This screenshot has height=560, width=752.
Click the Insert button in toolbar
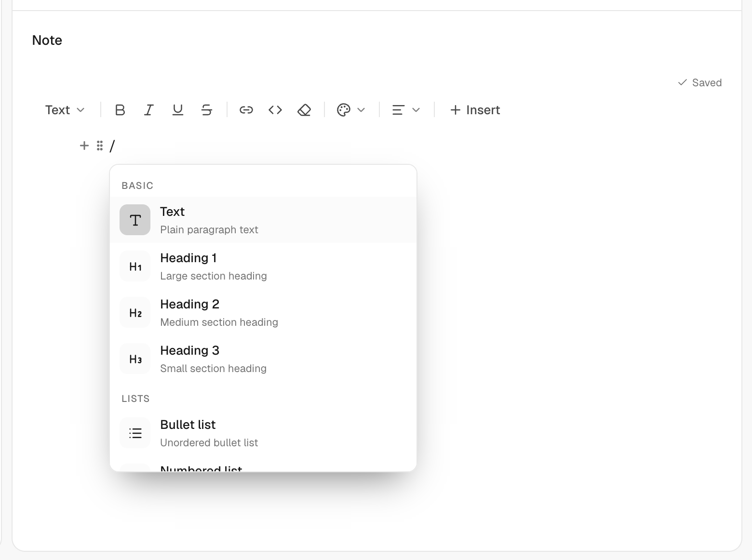475,110
